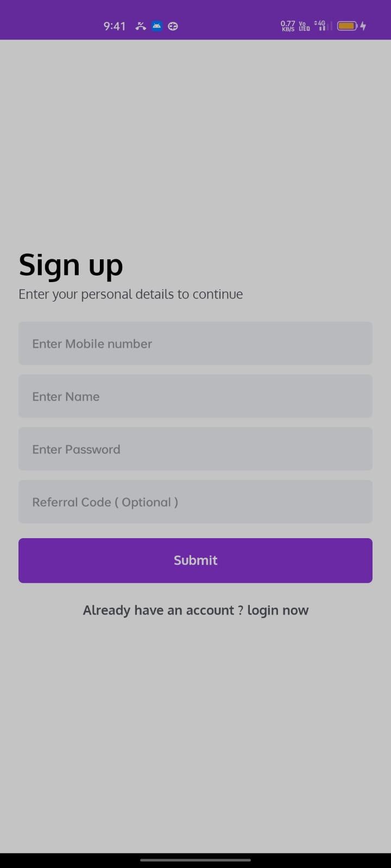The image size is (391, 868).
Task: Tap the charging bolt icon
Action: (x=363, y=26)
